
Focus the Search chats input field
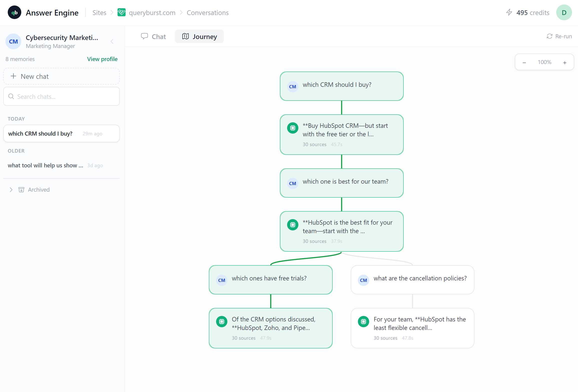pyautogui.click(x=62, y=96)
